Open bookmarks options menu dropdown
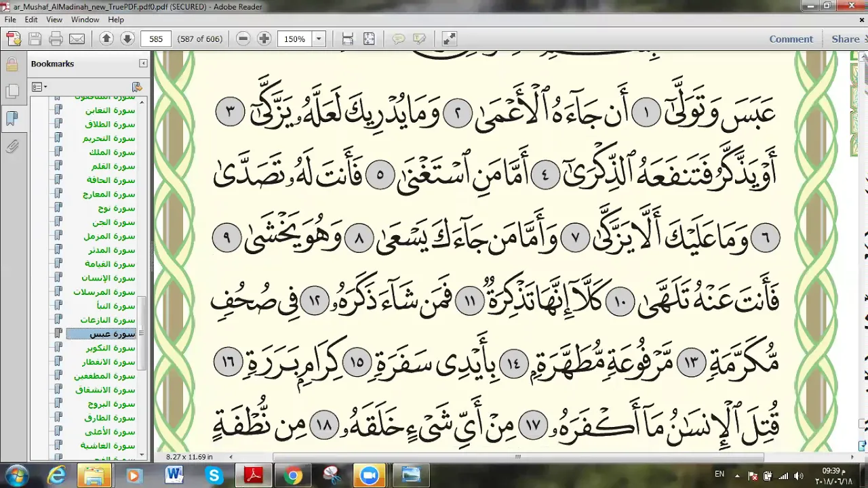The image size is (868, 488). coord(39,87)
